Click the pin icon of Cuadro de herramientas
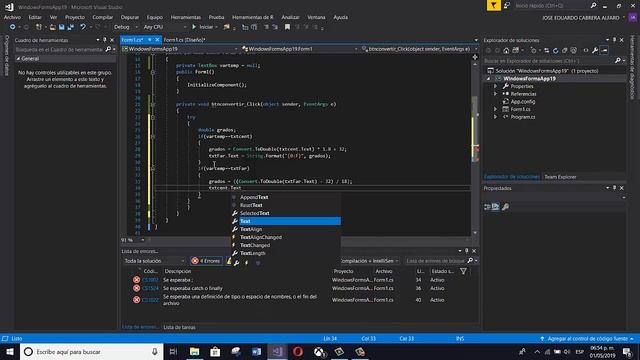 click(104, 40)
